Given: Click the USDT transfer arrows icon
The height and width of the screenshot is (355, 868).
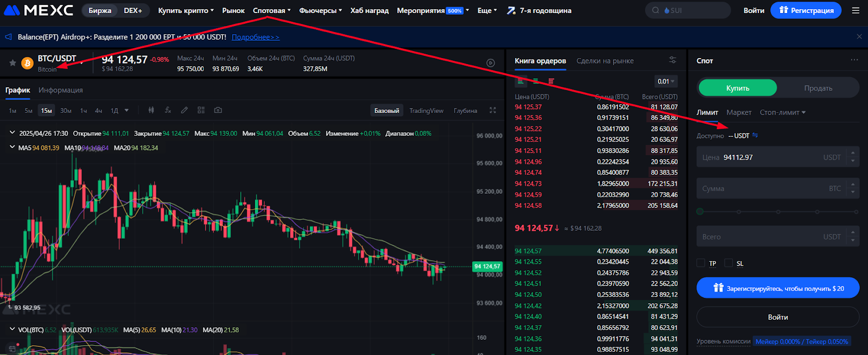Looking at the screenshot, I should point(755,135).
